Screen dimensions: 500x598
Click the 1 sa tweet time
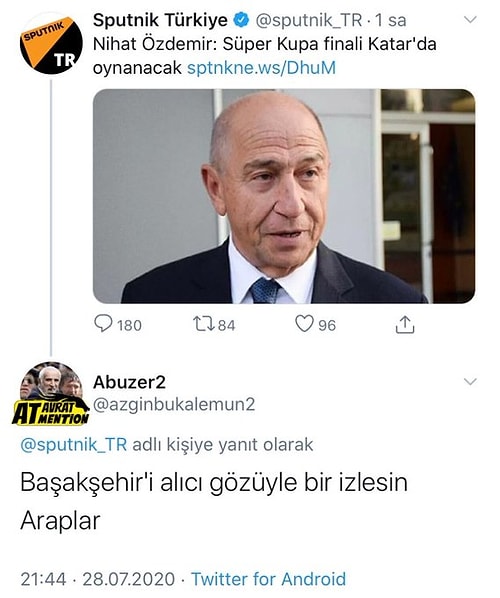391,20
